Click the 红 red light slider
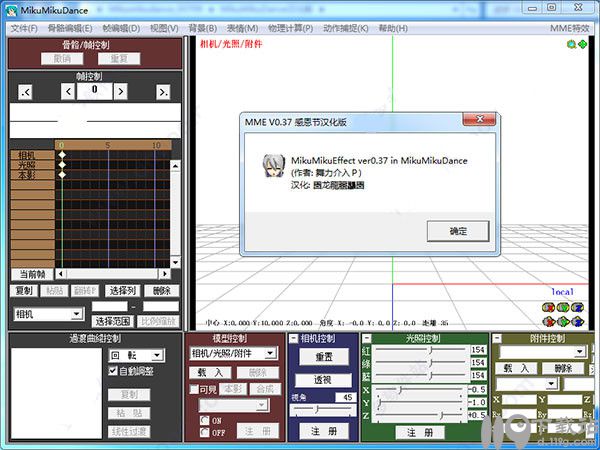The height and width of the screenshot is (450, 600). [x=421, y=350]
